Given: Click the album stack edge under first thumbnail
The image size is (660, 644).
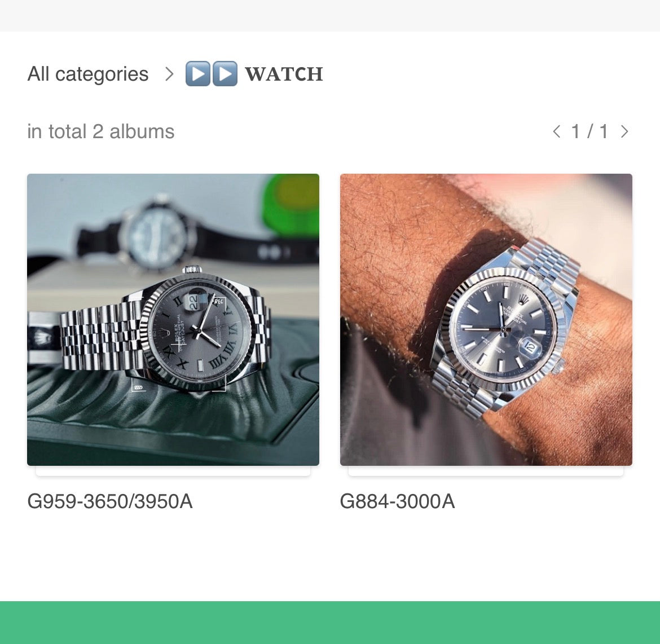Looking at the screenshot, I should pyautogui.click(x=173, y=471).
